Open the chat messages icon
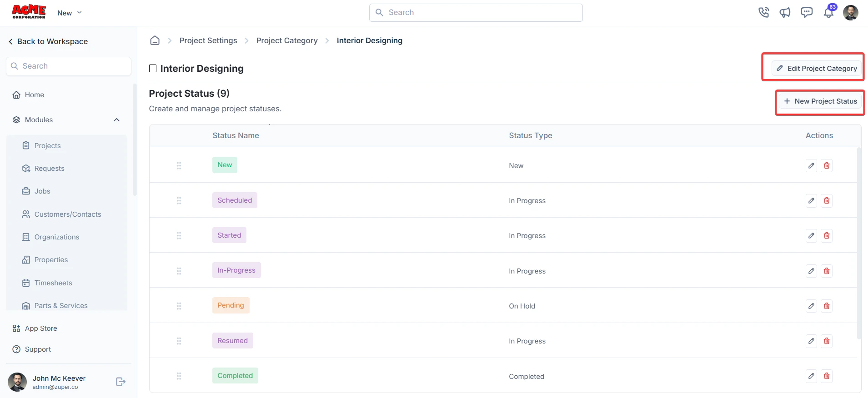The height and width of the screenshot is (398, 868). tap(807, 12)
